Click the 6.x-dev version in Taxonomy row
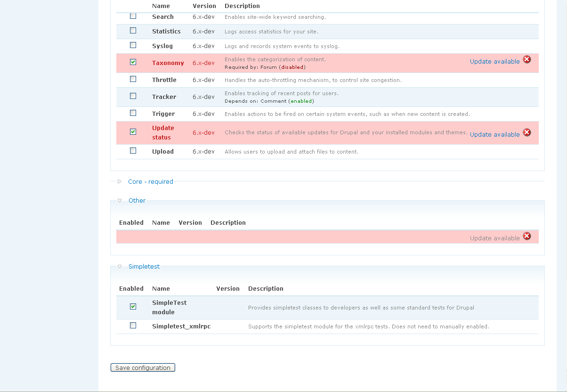Viewport: 567px width, 392px height. (x=203, y=63)
